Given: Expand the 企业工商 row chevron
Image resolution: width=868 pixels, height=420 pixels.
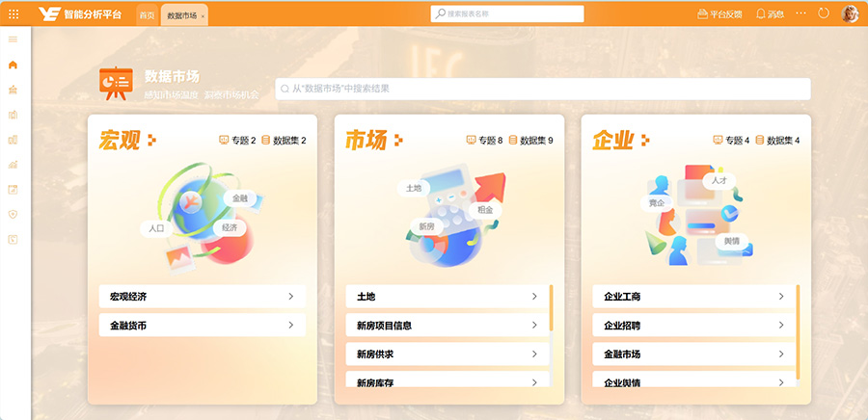Looking at the screenshot, I should tap(781, 297).
